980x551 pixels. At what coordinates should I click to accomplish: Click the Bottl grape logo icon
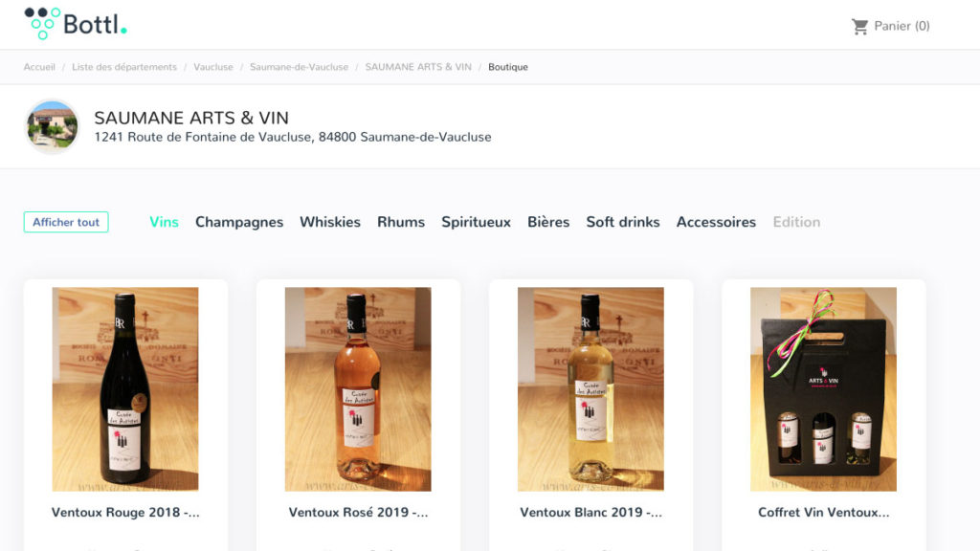42,23
